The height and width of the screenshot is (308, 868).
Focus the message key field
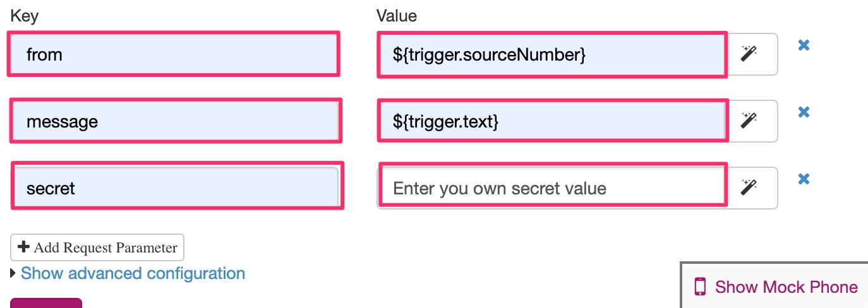click(175, 121)
